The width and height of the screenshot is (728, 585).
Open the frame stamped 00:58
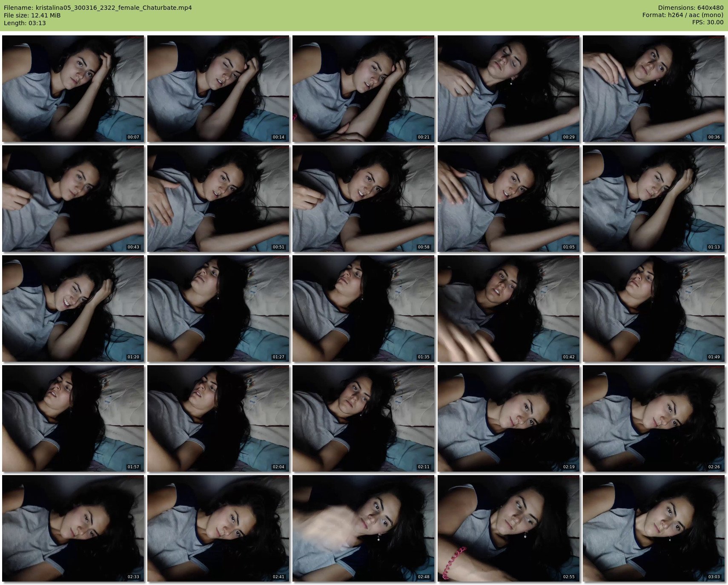363,198
